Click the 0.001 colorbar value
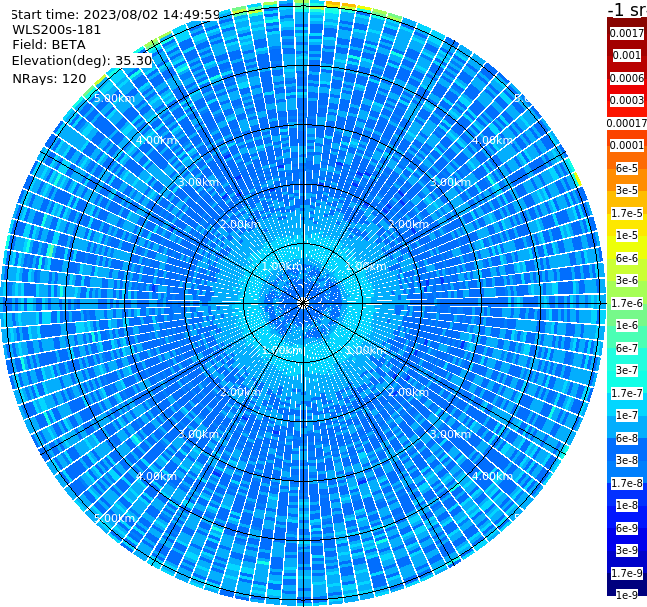Screen dimensions: 647x607 coord(627,55)
